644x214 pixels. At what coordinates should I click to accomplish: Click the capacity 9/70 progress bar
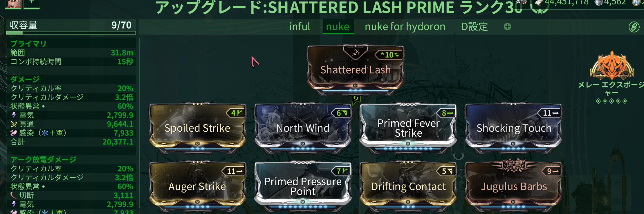coord(71,33)
